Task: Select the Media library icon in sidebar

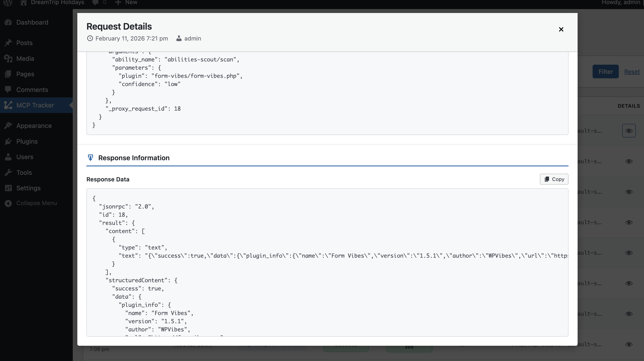Action: coord(8,58)
